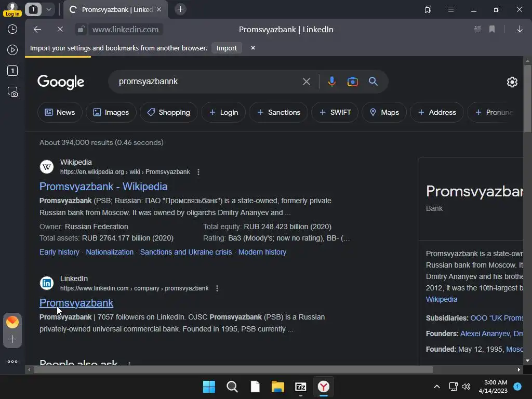Viewport: 532px width, 399px height.
Task: Open Google quick settings gear
Action: (512, 82)
